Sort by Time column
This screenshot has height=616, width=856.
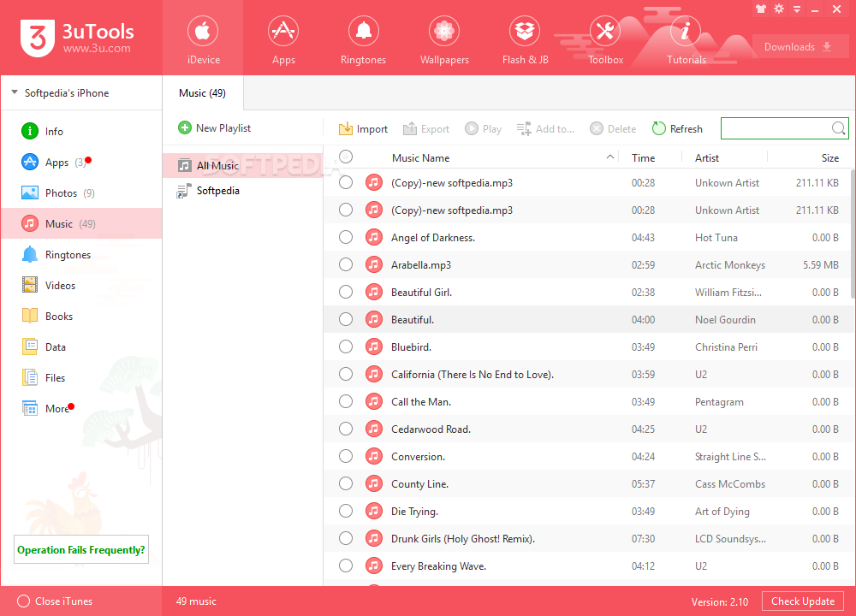tap(643, 157)
